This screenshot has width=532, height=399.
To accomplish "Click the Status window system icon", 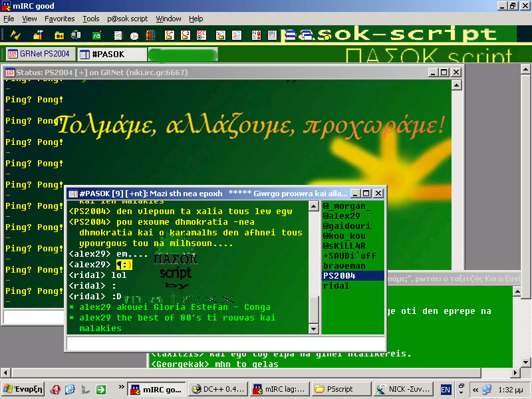I will coord(10,72).
